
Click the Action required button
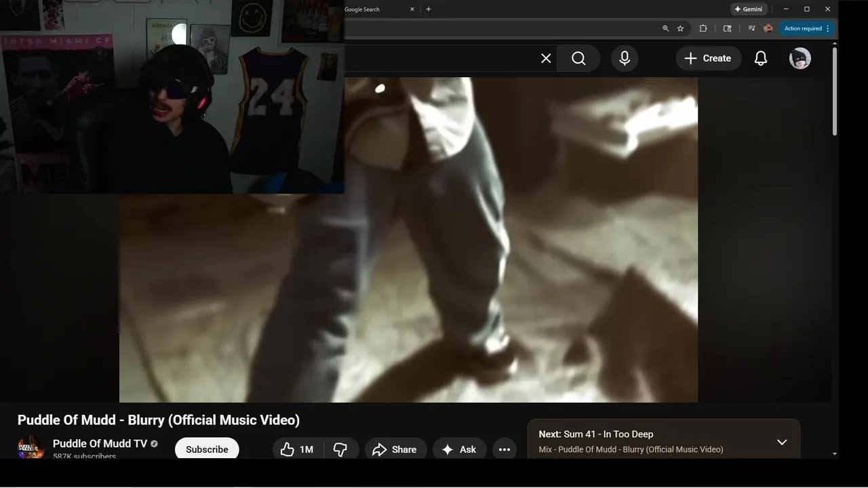coord(807,28)
